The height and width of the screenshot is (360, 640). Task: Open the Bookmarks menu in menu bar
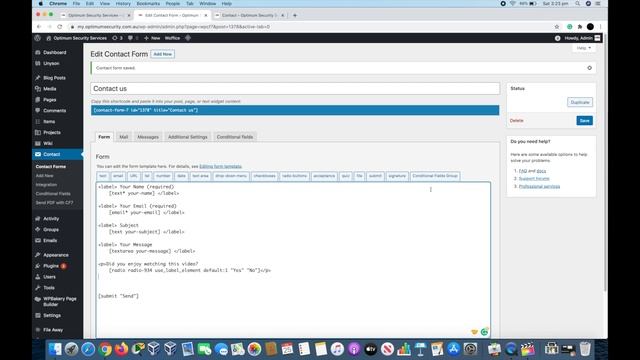coord(148,4)
